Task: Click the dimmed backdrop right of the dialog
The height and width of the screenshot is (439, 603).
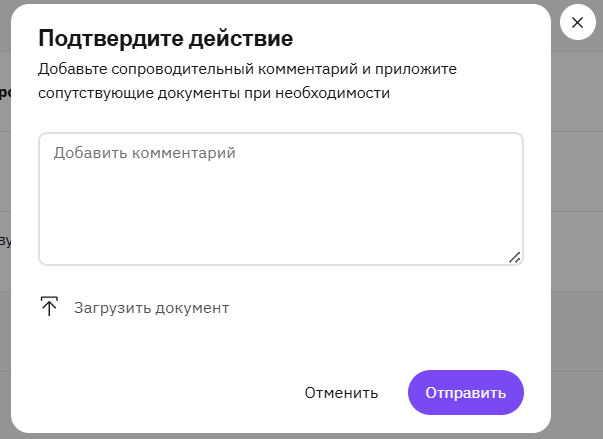Action: coord(577,231)
